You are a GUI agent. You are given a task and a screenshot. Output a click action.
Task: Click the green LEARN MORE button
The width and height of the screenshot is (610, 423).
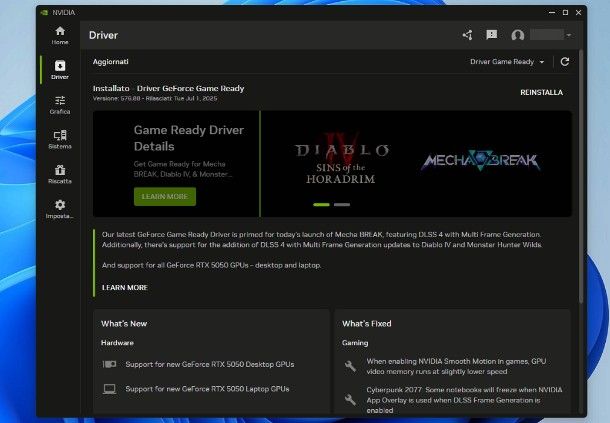point(165,196)
